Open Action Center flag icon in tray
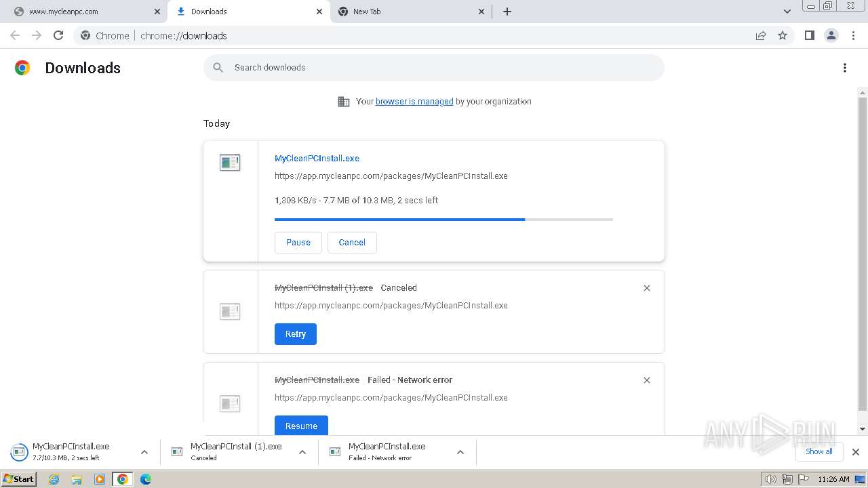 point(802,479)
